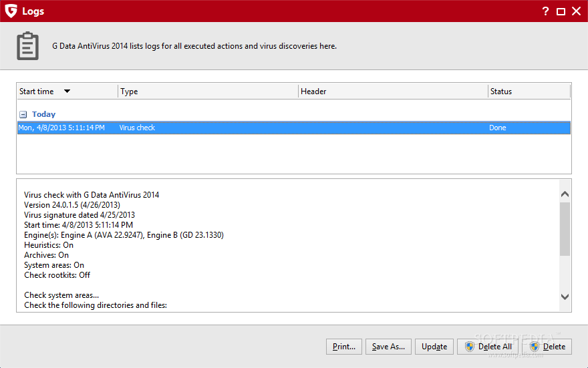Click Mon, 4/8/2013 5:11:14 PM timestamp
588x368 pixels.
61,128
